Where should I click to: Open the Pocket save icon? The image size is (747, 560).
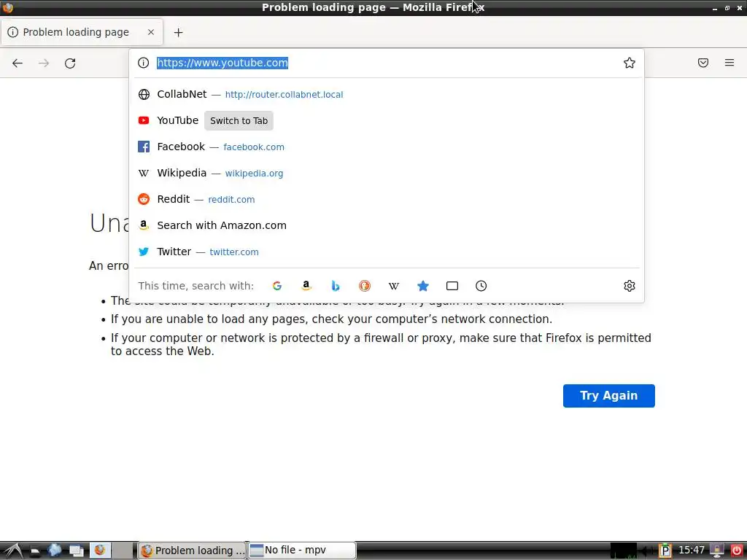coord(703,63)
